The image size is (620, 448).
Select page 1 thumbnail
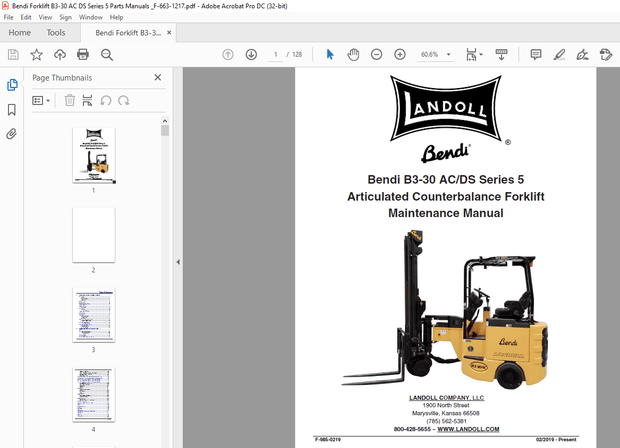[94, 155]
